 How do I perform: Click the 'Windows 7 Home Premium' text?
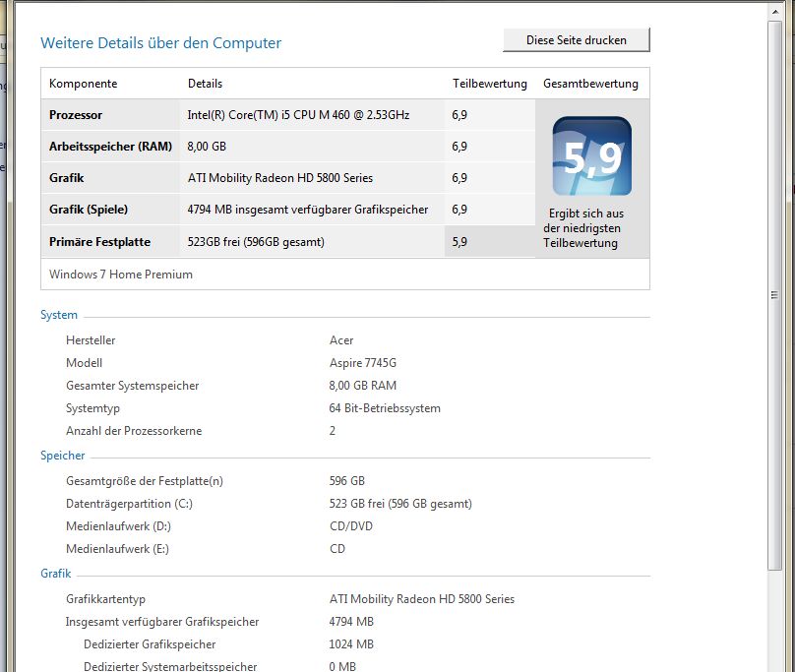pos(121,275)
